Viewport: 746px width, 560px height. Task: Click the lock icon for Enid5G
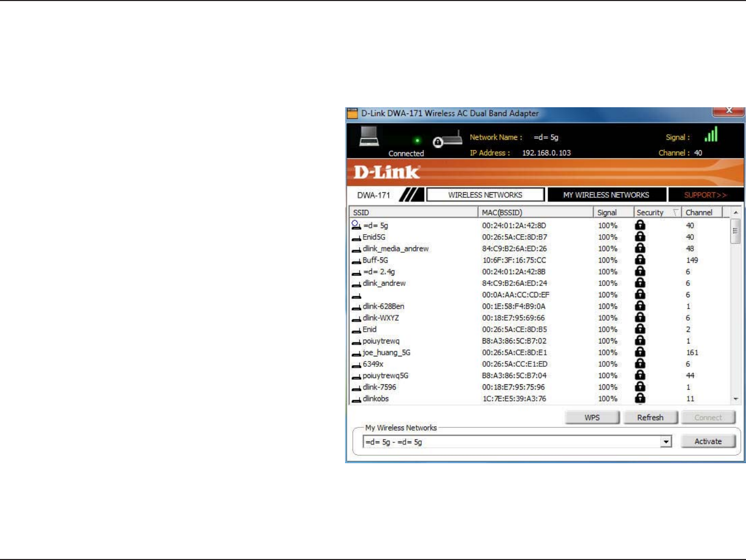click(640, 236)
